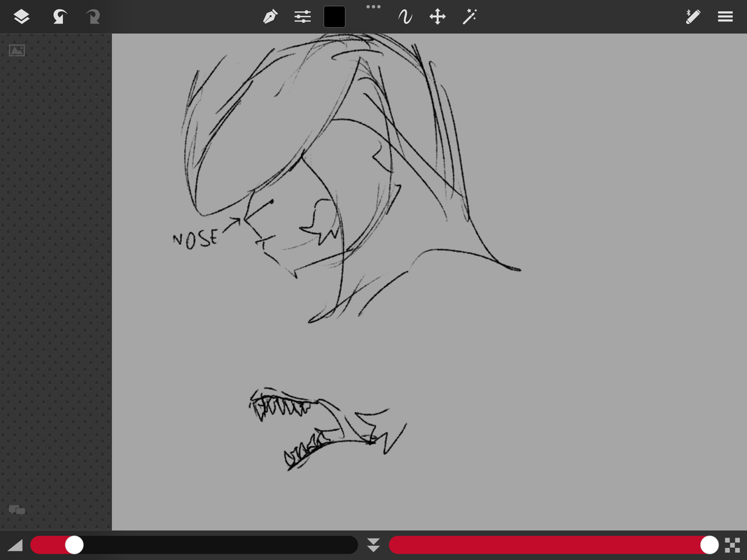
Task: Select the pen brush tool
Action: pyautogui.click(x=270, y=17)
